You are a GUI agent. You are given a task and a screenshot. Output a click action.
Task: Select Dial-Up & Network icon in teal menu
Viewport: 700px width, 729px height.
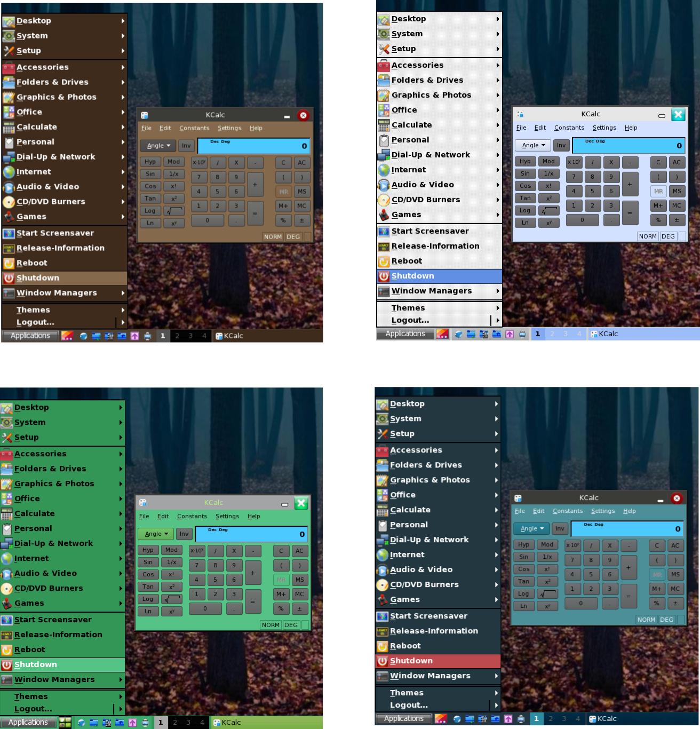[382, 540]
